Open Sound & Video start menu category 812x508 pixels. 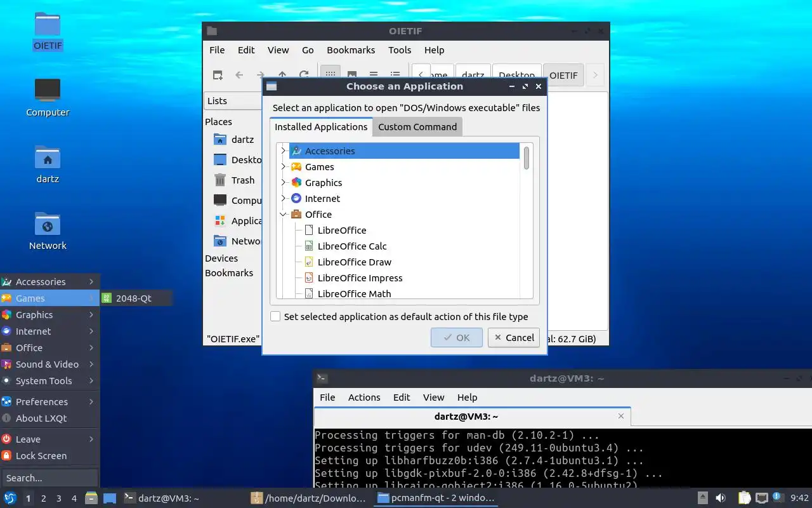49,364
